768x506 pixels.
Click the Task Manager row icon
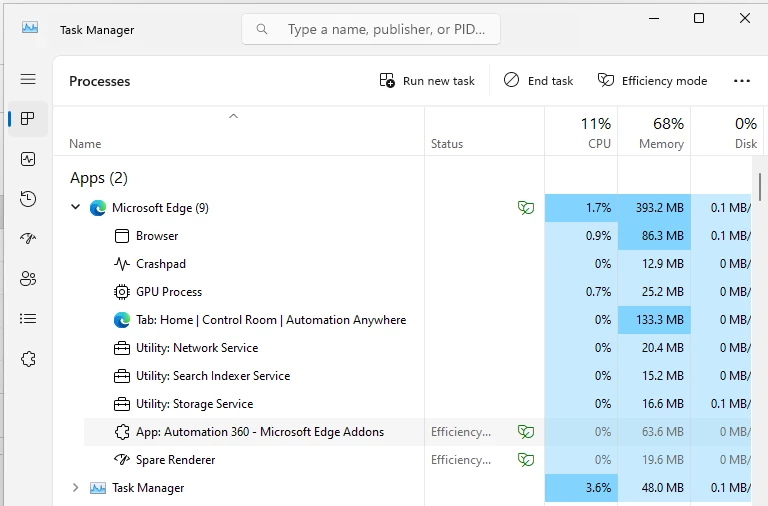tap(97, 488)
